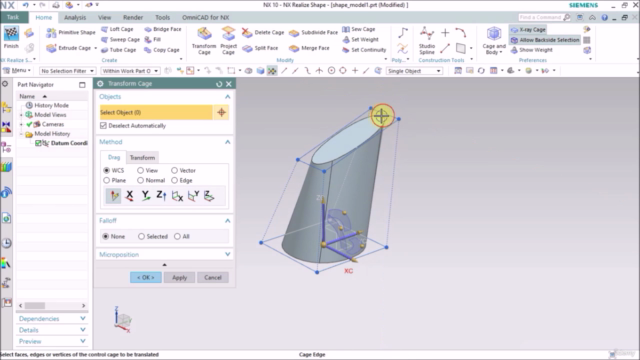Switch to the Render ribbon tab
The image size is (640, 360).
click(133, 18)
